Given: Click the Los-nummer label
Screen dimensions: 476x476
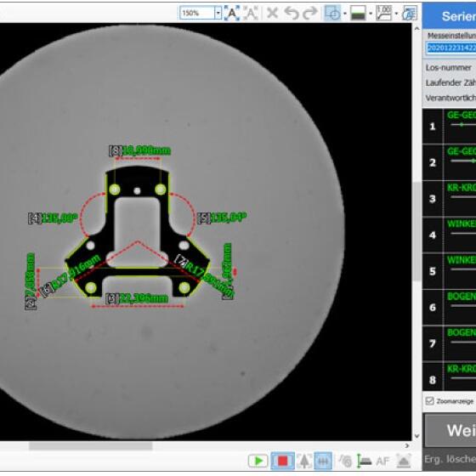Looking at the screenshot, I should (449, 67).
